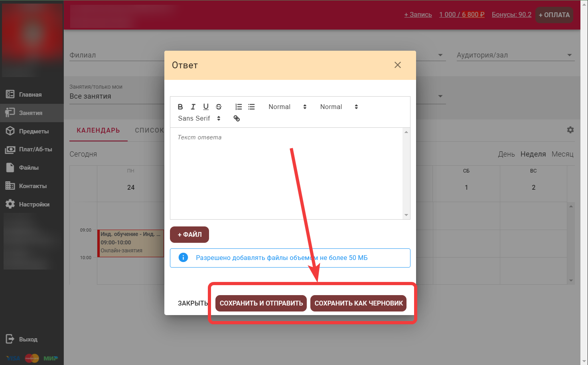Click the Сохранить и отправить button

(x=261, y=303)
